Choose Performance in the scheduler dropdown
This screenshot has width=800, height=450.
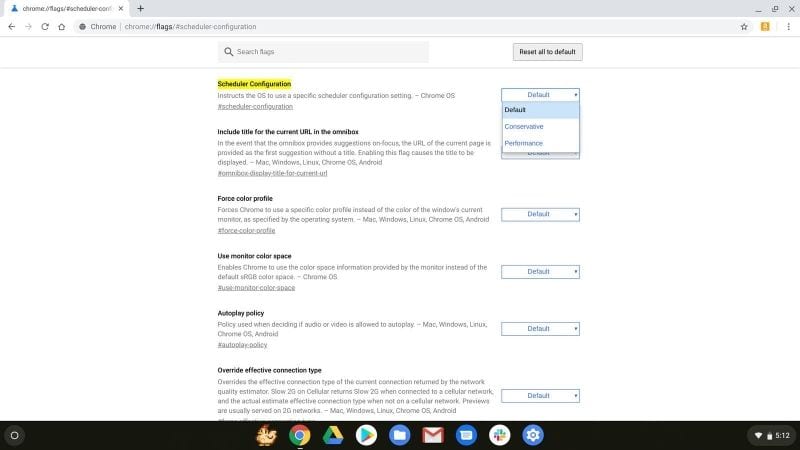524,143
